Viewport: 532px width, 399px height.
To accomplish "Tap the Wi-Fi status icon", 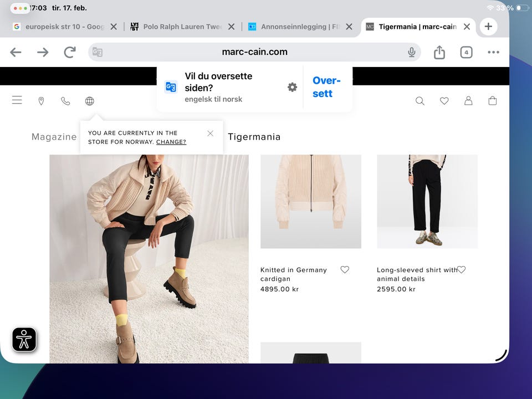I will 490,8.
